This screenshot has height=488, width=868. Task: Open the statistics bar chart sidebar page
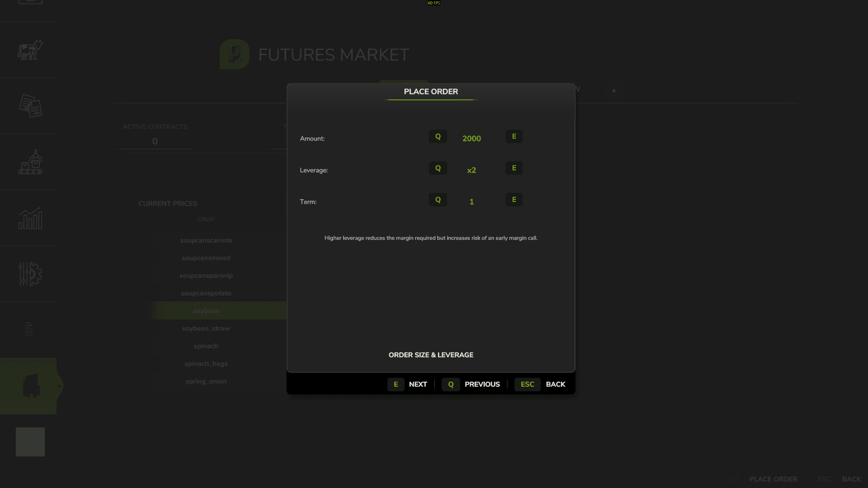pos(30,218)
